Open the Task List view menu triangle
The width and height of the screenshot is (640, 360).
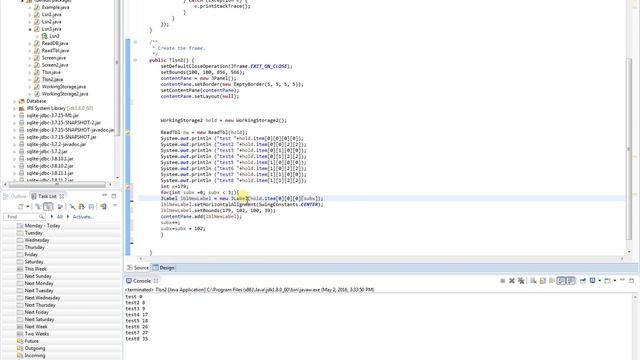(x=115, y=206)
